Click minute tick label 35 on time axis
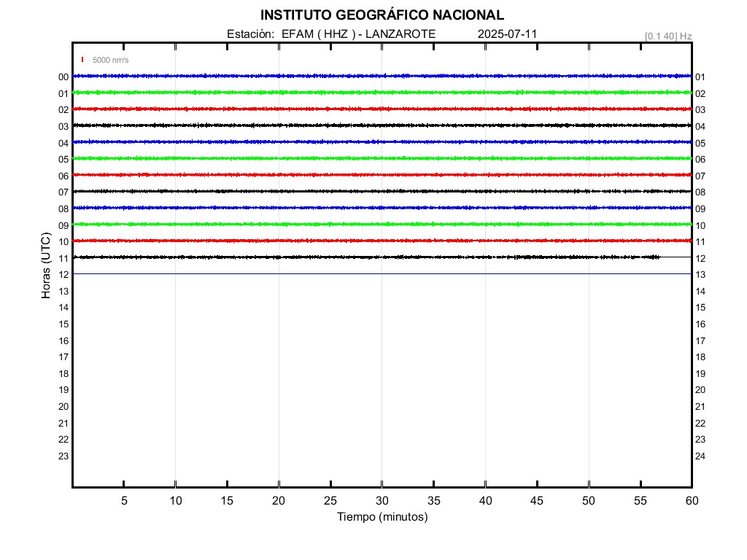Screen dimensions: 747x560 tap(433, 500)
